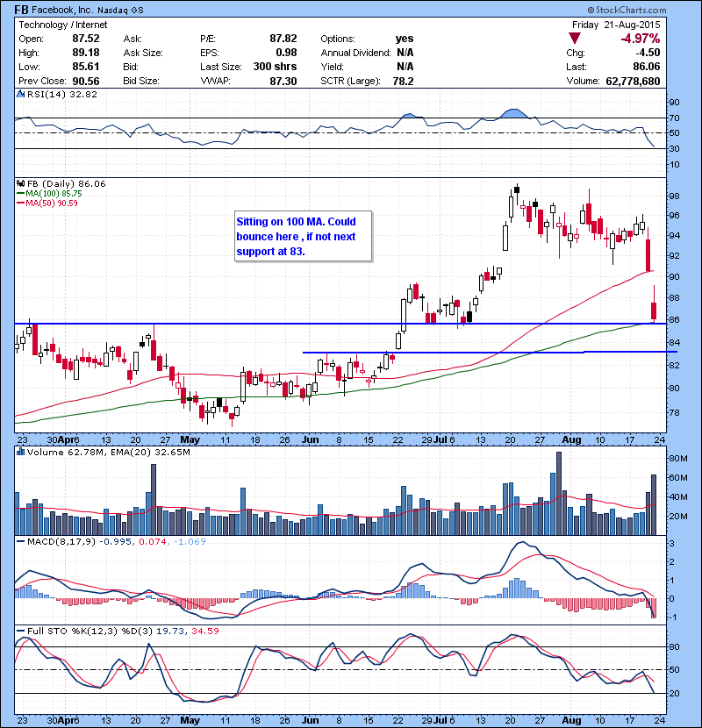Click the Open value 87.52
This screenshot has height=728, width=702.
(x=86, y=39)
